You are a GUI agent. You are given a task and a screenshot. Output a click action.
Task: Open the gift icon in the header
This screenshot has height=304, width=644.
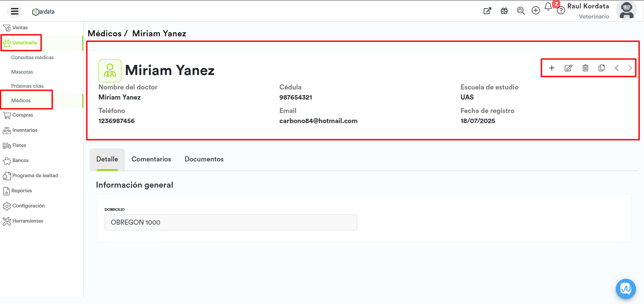click(504, 11)
